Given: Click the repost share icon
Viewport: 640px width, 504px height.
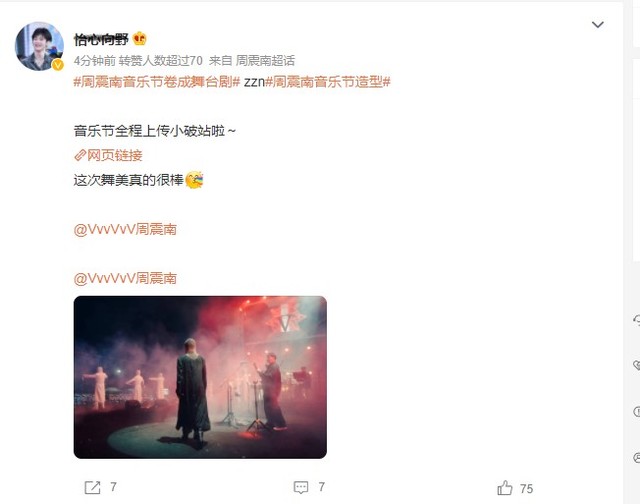Looking at the screenshot, I should [x=92, y=487].
